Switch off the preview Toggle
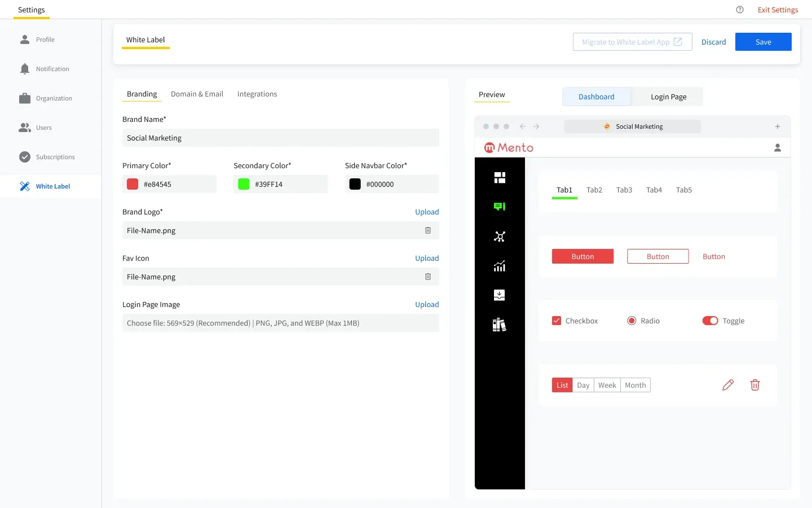The height and width of the screenshot is (508, 812). tap(710, 321)
